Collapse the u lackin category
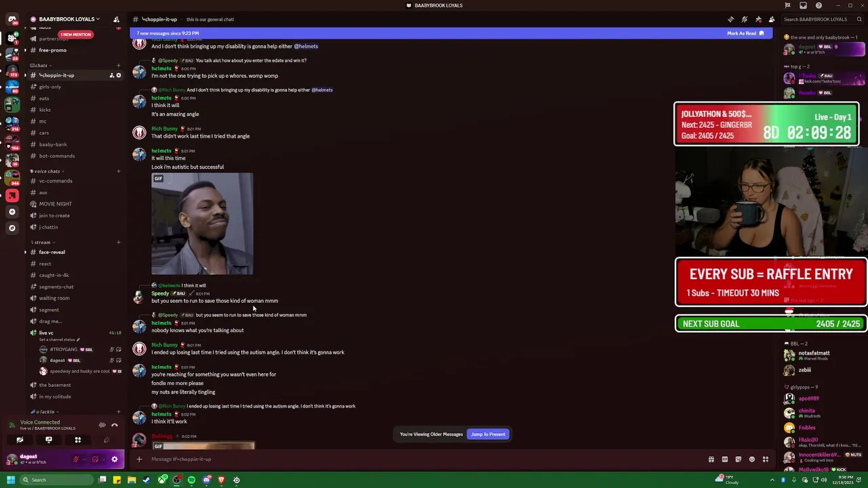This screenshot has height=488, width=868. pyautogui.click(x=45, y=411)
